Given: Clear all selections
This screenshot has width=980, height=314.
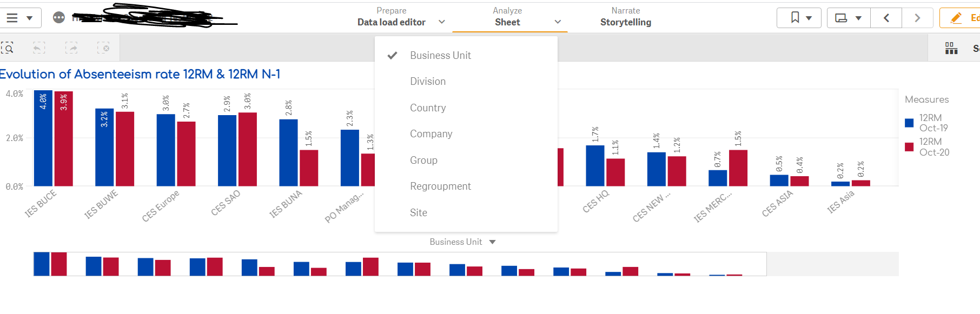Looking at the screenshot, I should pyautogui.click(x=105, y=48).
